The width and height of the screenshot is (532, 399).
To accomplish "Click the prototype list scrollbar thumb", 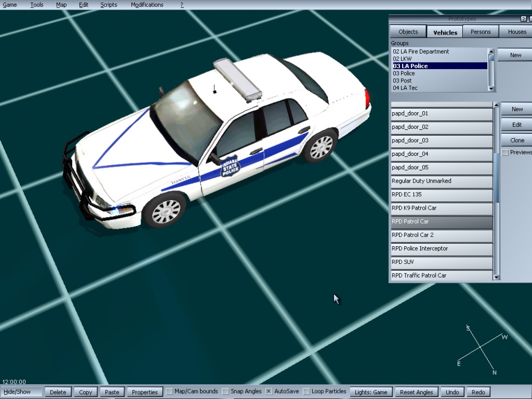I will click(497, 178).
